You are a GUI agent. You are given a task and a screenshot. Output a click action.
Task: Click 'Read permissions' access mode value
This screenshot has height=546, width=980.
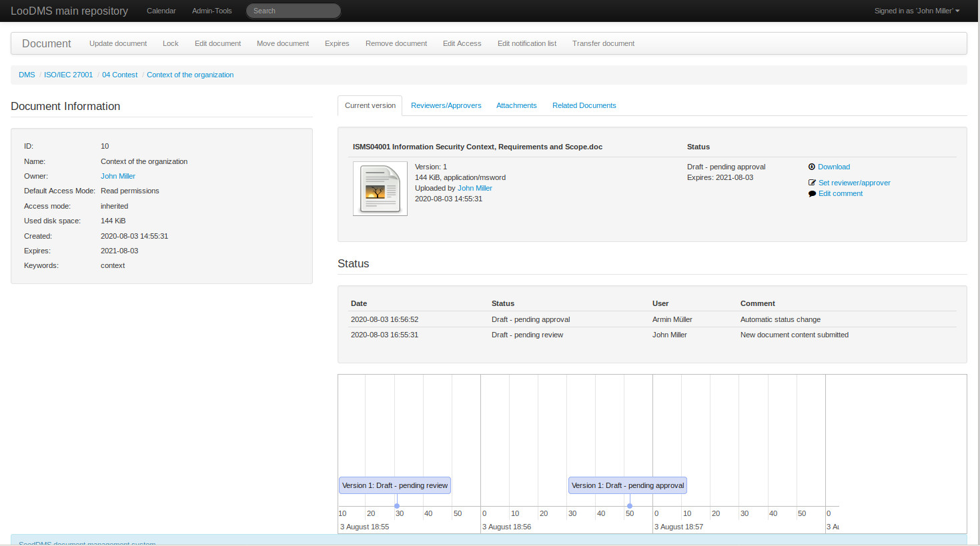click(x=130, y=191)
